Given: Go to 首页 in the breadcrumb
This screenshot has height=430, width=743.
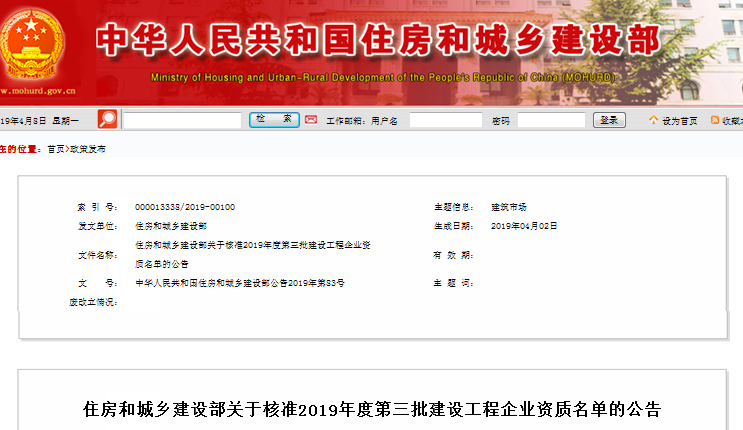Looking at the screenshot, I should click(x=55, y=148).
